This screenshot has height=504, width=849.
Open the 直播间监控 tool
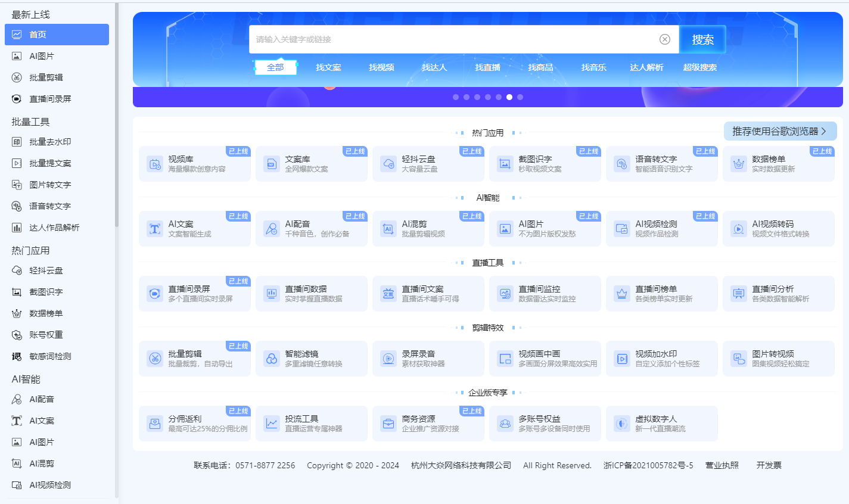545,293
